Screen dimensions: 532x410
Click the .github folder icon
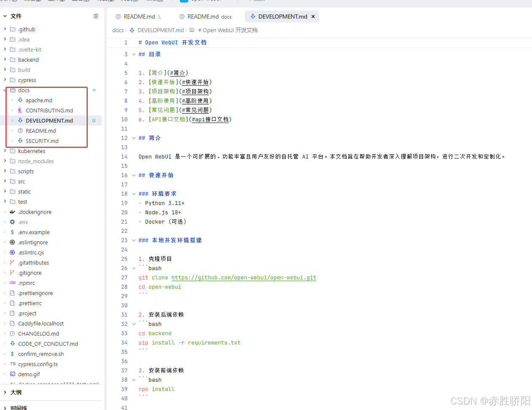13,29
